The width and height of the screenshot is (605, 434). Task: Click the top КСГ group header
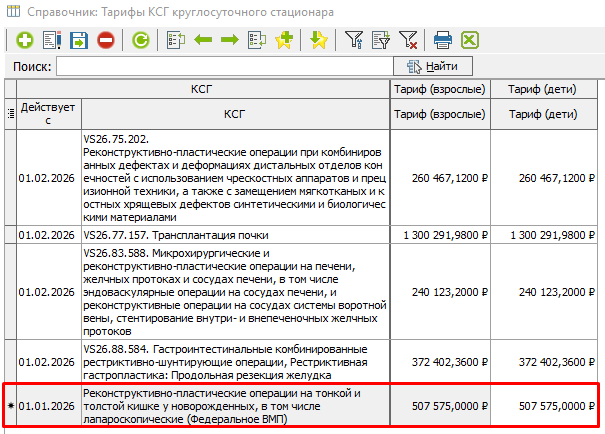tap(203, 89)
